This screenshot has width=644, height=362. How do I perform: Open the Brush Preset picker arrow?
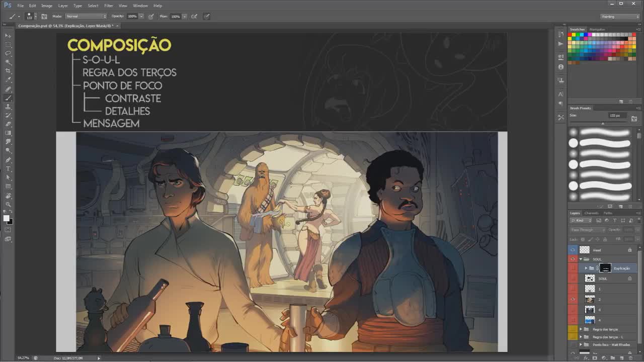(35, 16)
